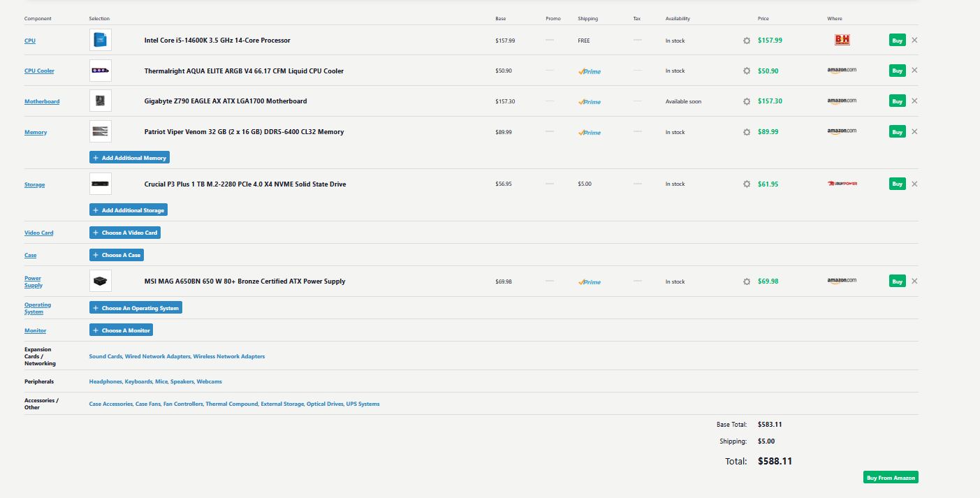Open Wireless Network Adapters link
The height and width of the screenshot is (498, 980).
pyautogui.click(x=229, y=356)
